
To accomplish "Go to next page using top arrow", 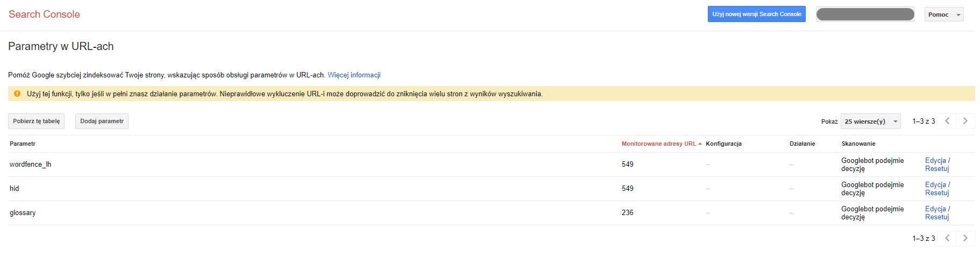I will (965, 121).
